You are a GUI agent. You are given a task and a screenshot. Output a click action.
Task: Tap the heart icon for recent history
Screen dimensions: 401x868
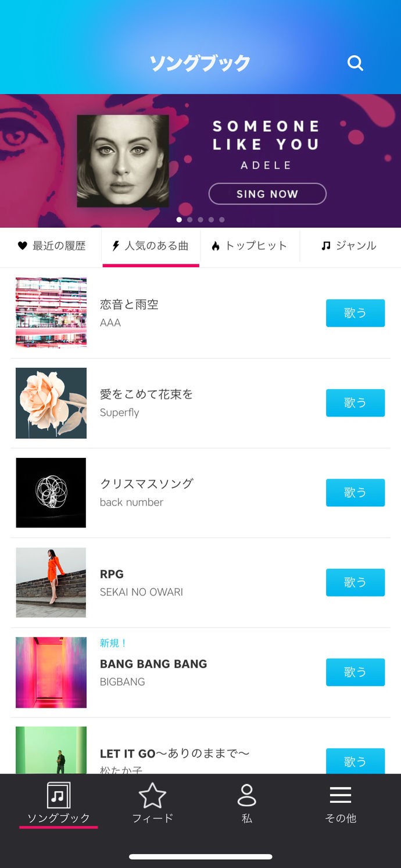coord(23,246)
